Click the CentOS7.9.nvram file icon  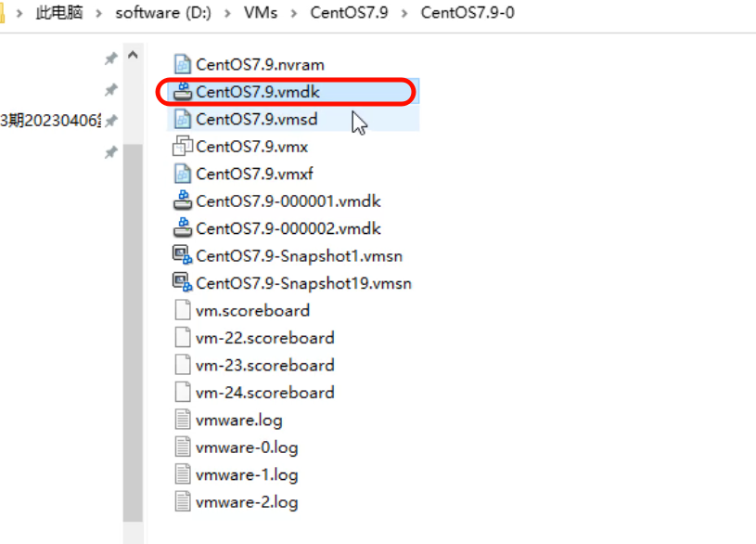tap(183, 65)
